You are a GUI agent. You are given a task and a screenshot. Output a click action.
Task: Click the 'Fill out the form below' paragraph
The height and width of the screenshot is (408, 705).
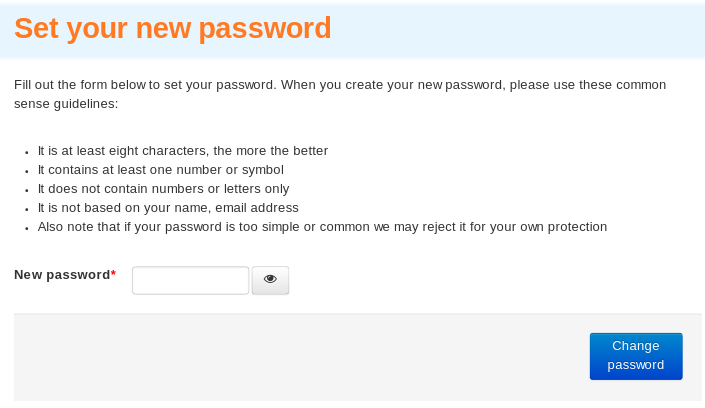click(x=340, y=94)
